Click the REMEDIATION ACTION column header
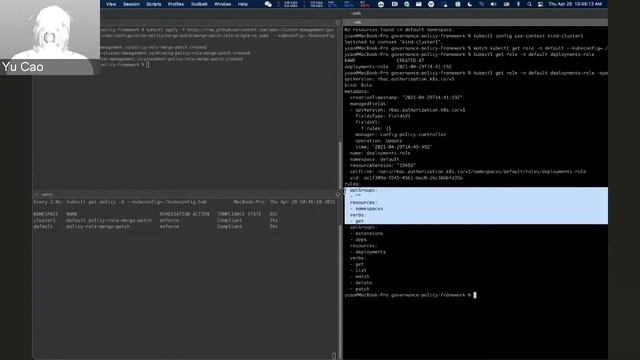This screenshot has width=640, height=360. coord(184,214)
